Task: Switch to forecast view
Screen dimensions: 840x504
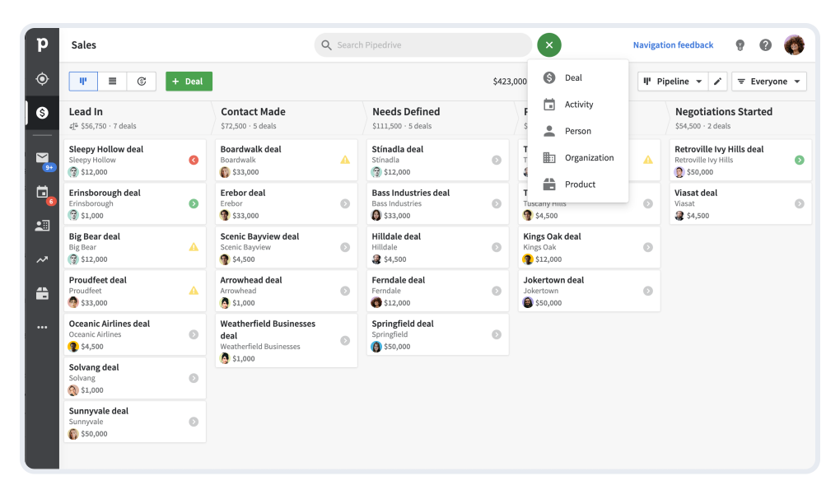Action: (142, 82)
